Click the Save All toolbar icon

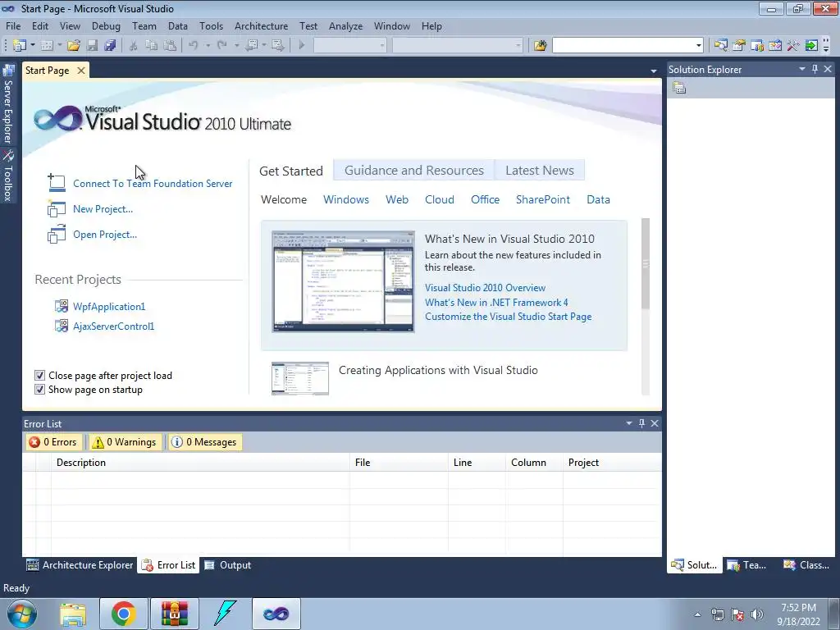[x=111, y=46]
